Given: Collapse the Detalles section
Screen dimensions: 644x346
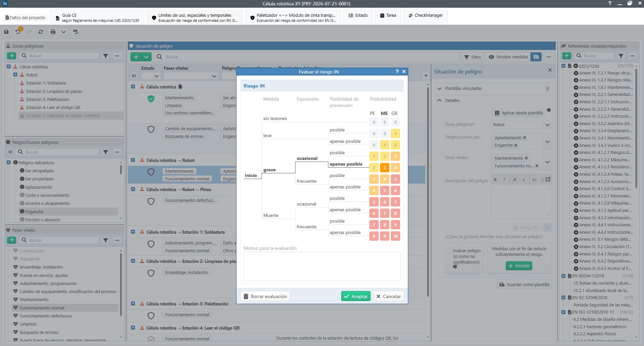Looking at the screenshot, I should (439, 101).
